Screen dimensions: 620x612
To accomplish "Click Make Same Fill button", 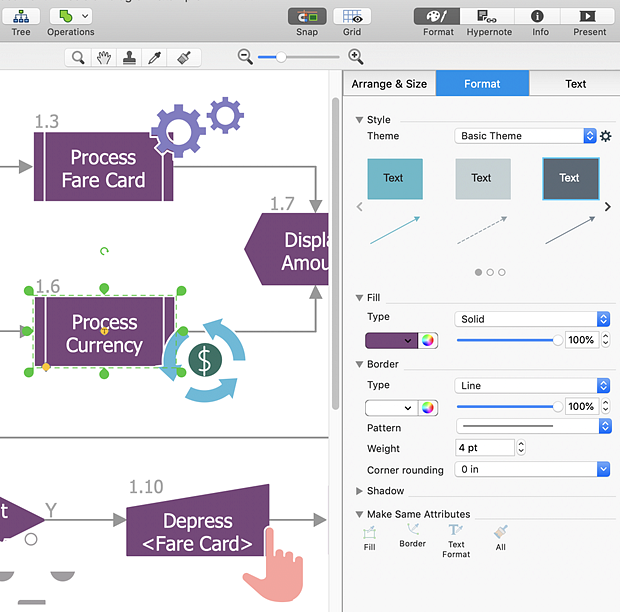I will click(370, 538).
